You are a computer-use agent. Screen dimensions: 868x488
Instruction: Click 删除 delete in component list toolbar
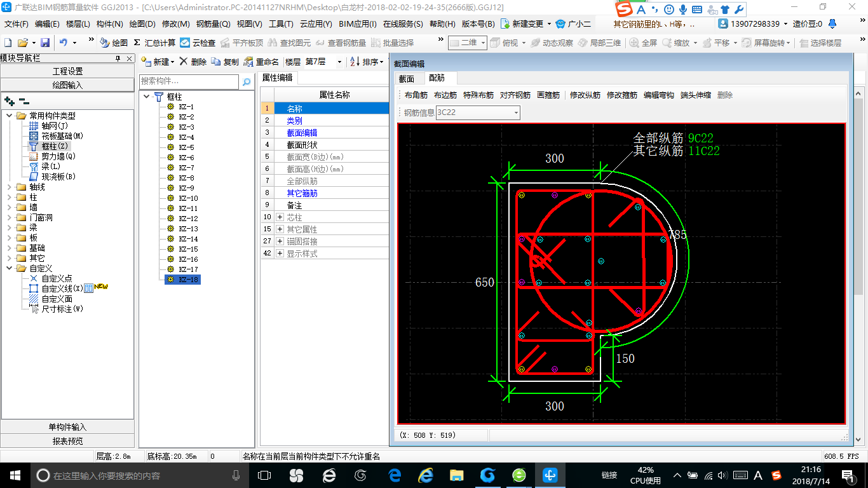(x=193, y=62)
